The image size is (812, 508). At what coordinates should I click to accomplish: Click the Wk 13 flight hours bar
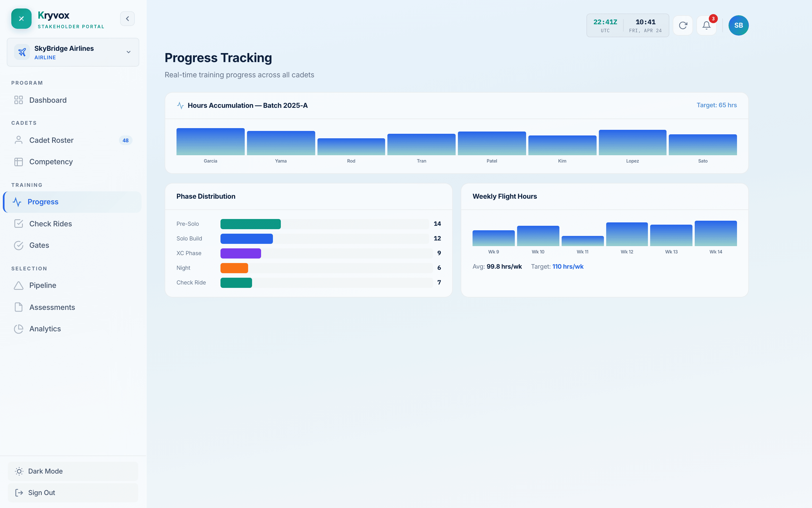coord(671,235)
